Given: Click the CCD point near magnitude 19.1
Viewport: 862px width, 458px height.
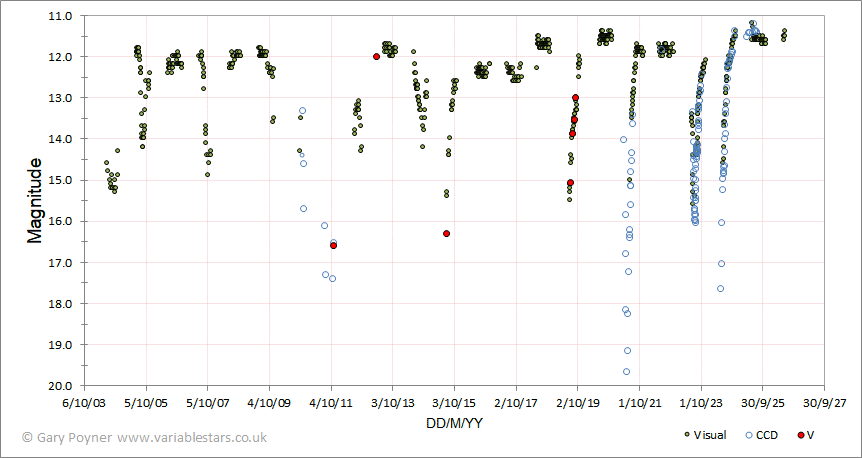Looking at the screenshot, I should pyautogui.click(x=627, y=351).
